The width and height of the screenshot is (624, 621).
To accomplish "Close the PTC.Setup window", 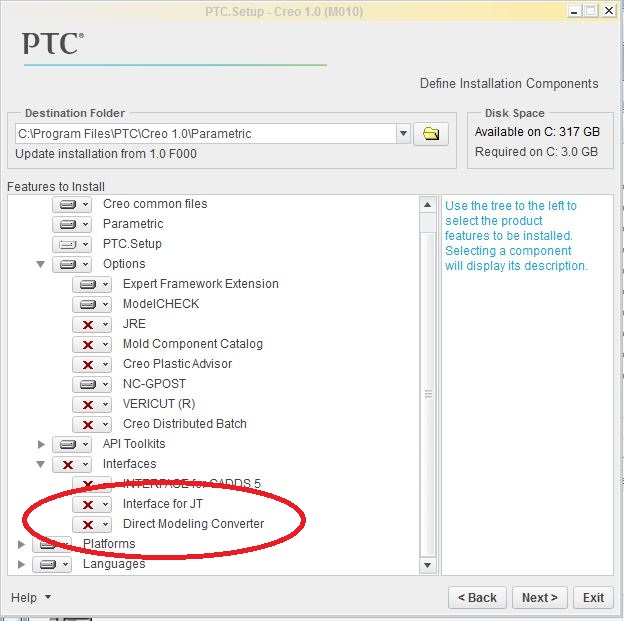I will point(609,11).
